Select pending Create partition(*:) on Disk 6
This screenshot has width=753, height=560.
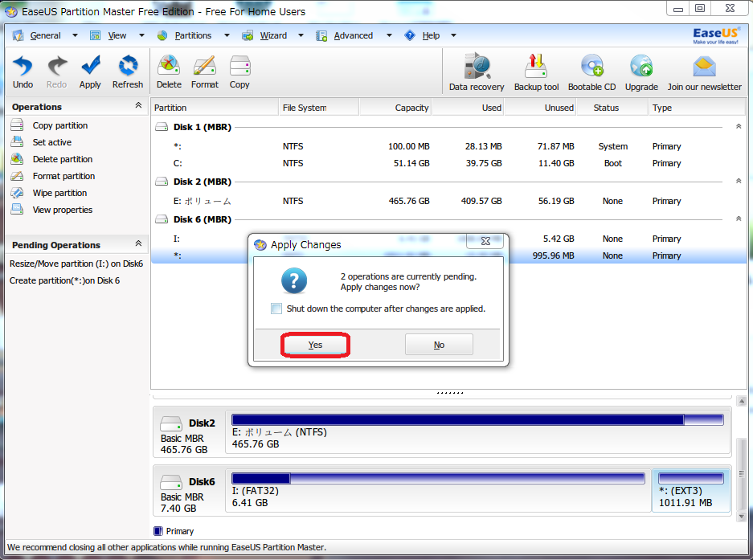point(65,280)
